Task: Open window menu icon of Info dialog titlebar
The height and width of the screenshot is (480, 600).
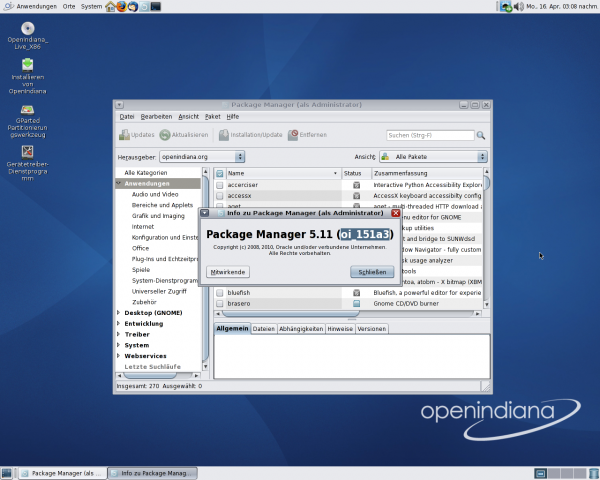Action: point(205,213)
